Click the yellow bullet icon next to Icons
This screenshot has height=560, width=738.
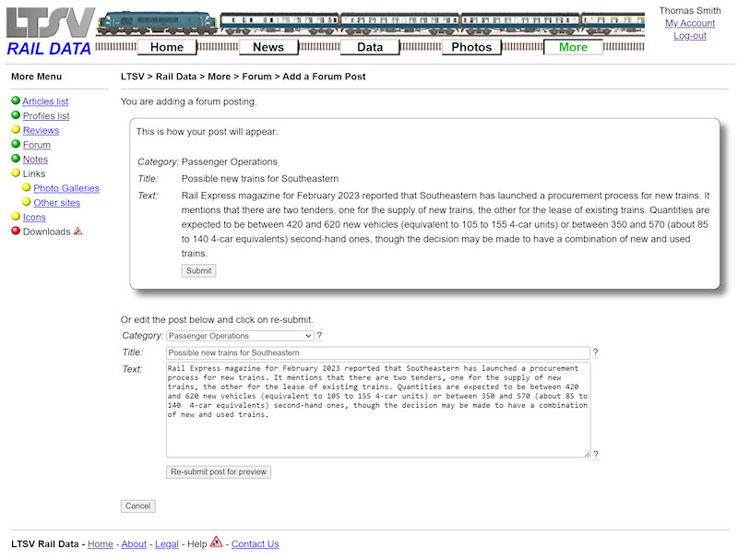coord(15,217)
